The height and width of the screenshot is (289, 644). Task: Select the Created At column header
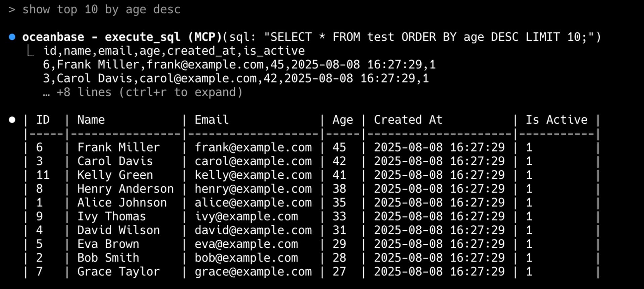408,120
